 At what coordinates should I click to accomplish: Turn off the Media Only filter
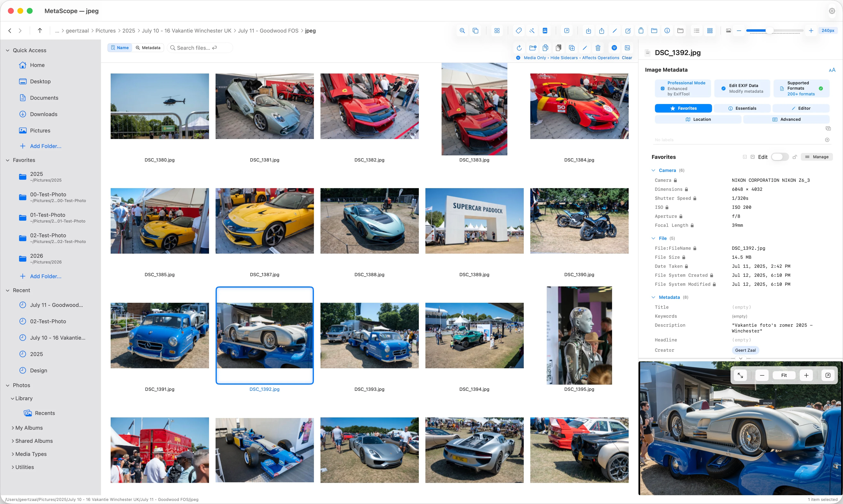(535, 58)
